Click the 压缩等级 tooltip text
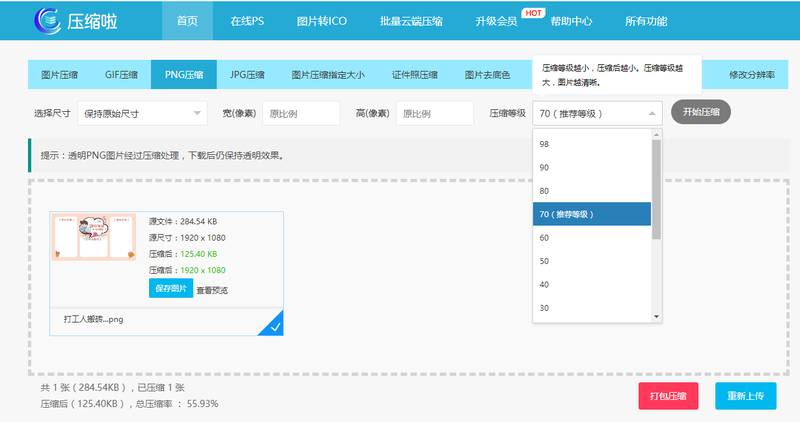Viewport: 800px width, 422px height. 613,75
